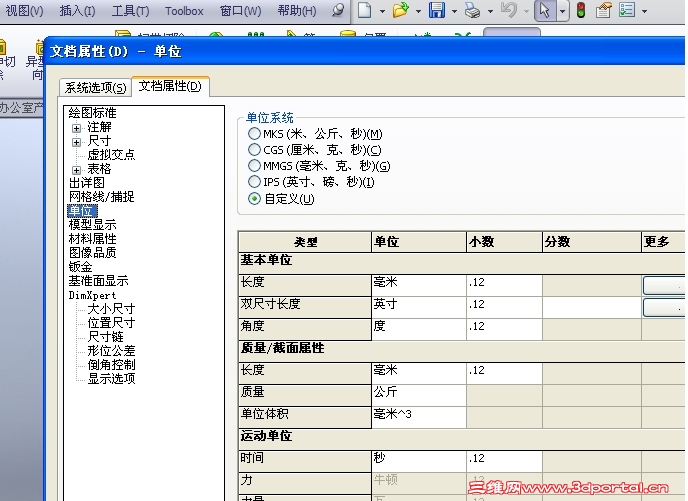Click the .12 decimal cell for 时间
688x501 pixels.
point(504,461)
